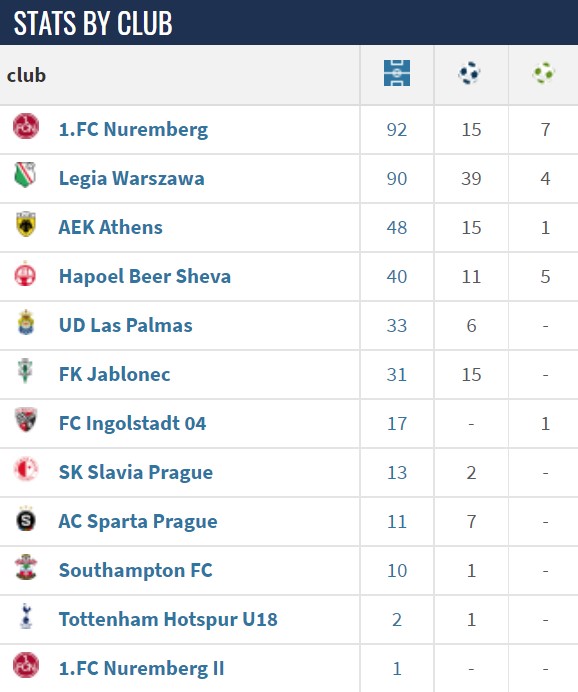Open the FK Jablonec club link
The image size is (578, 692).
tap(115, 374)
